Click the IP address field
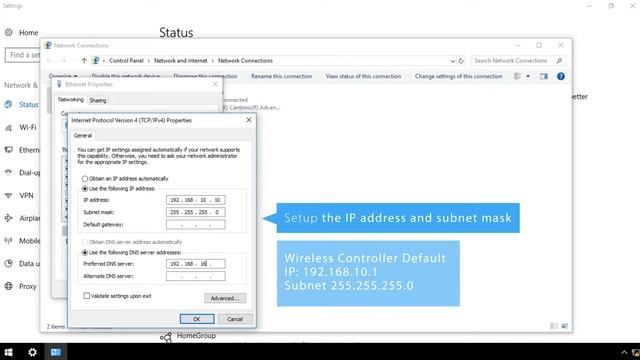 196,200
